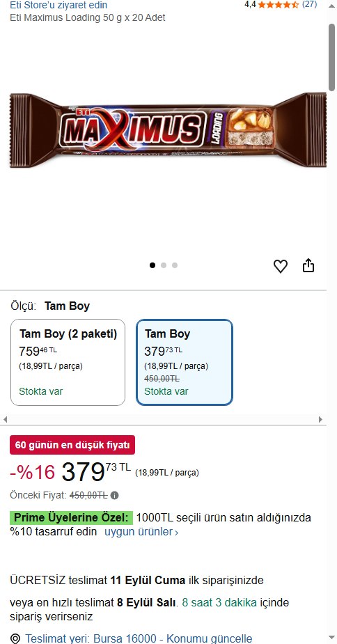Click the page vertical scrollbar thumb
Viewport: 337px width, 644px height.
(x=331, y=56)
